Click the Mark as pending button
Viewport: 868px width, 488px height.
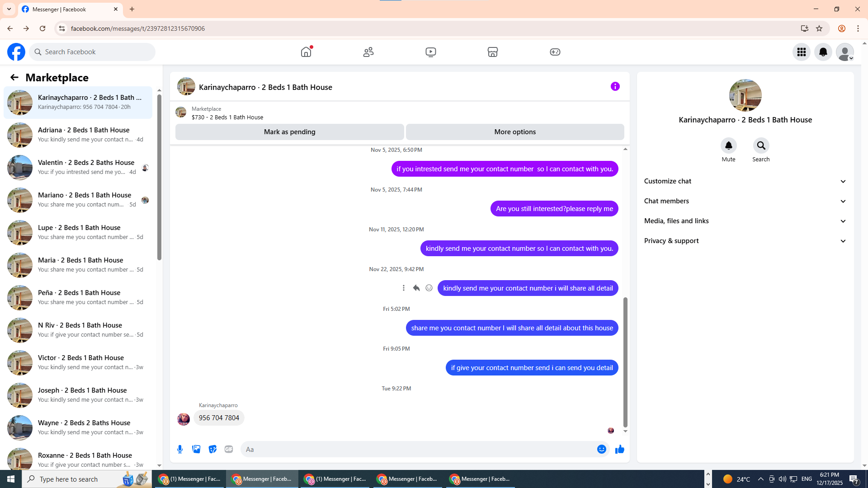click(289, 132)
